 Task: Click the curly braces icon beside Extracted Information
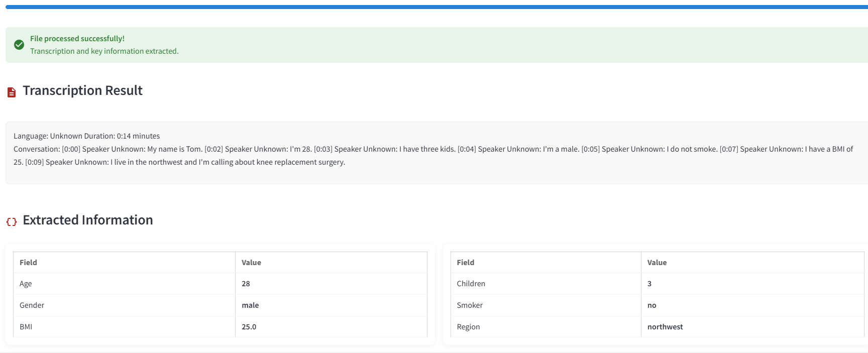[12, 222]
